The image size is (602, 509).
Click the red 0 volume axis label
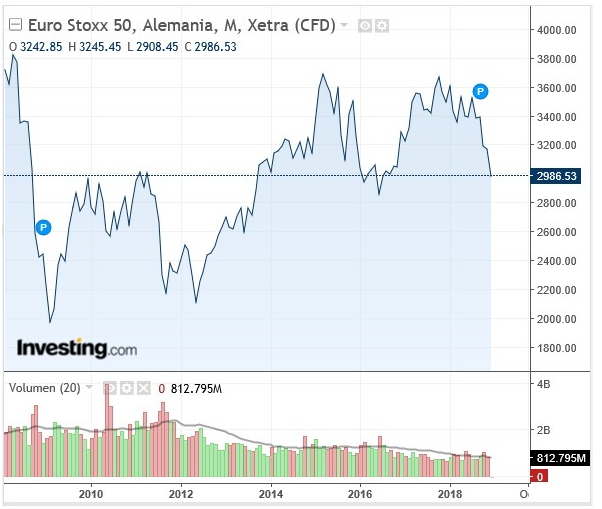[539, 477]
